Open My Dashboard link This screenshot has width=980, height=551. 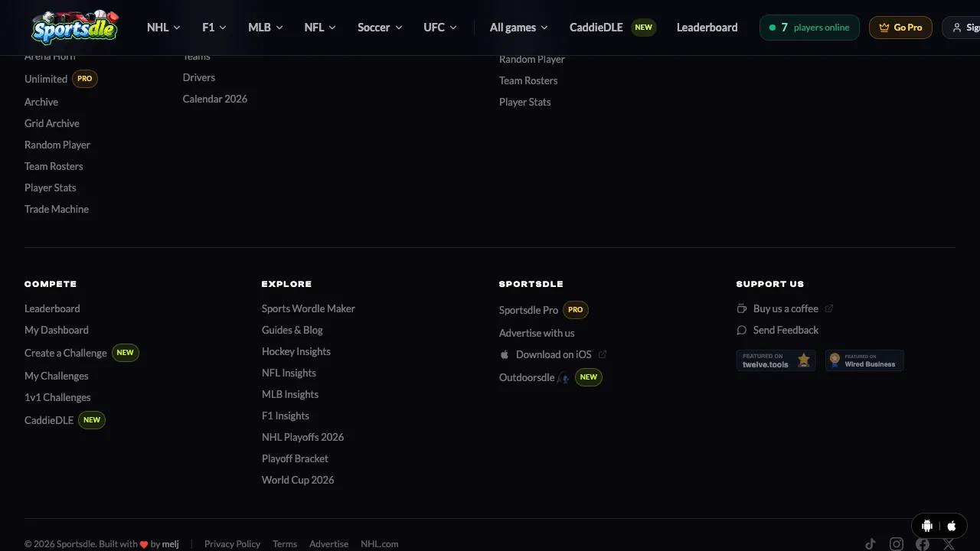[57, 330]
